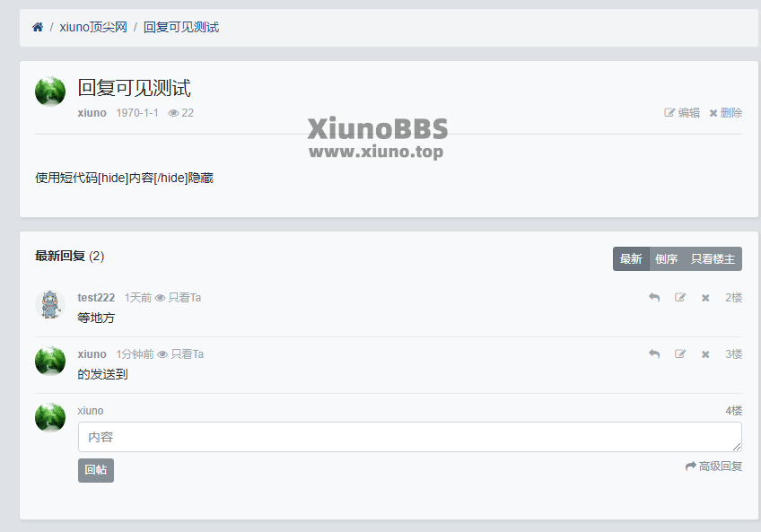Open the test222 username link
This screenshot has width=761, height=532.
point(96,298)
